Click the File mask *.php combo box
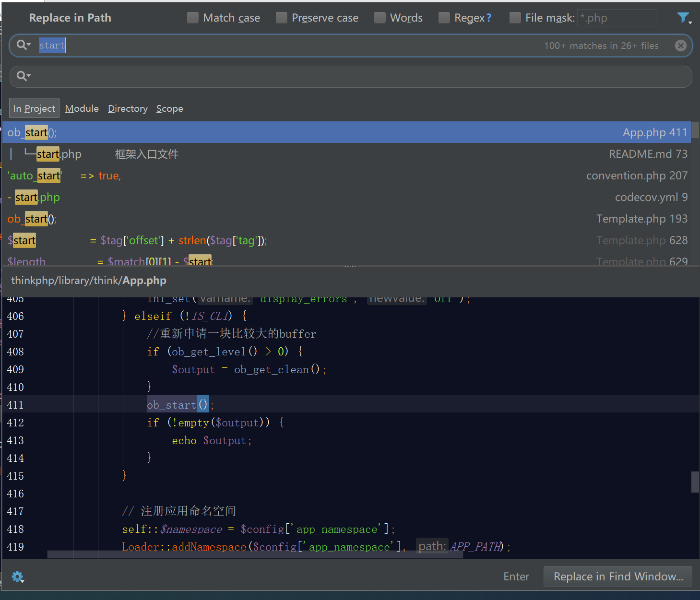The width and height of the screenshot is (700, 600). 616,18
